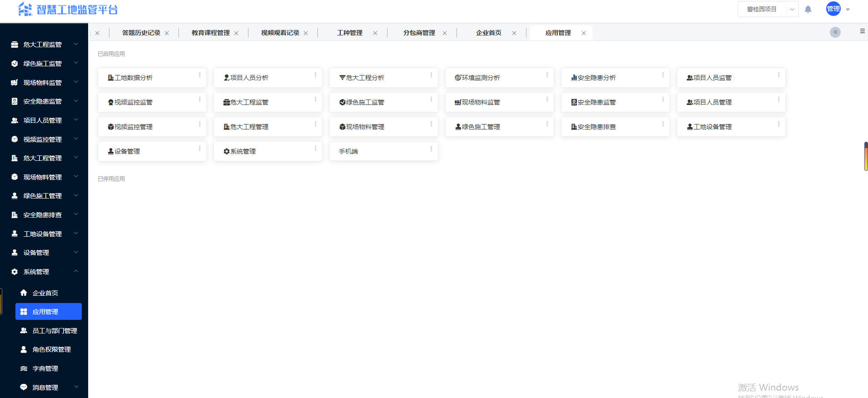Click the double-arrow collapse tabs icon
This screenshot has height=398, width=868.
(835, 32)
